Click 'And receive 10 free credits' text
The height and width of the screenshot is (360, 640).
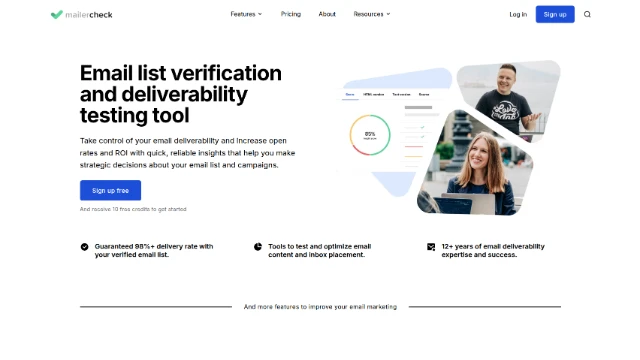click(133, 209)
